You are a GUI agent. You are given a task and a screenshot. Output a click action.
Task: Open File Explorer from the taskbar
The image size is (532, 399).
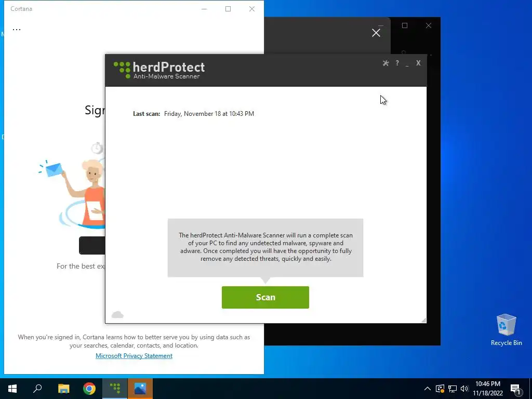63,389
